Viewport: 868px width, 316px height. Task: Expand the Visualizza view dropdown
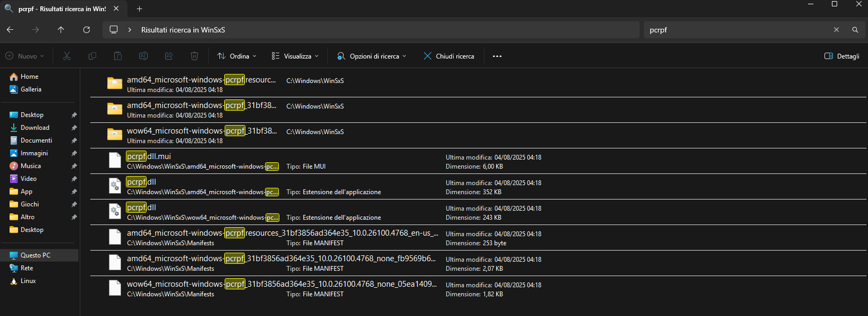coord(295,56)
